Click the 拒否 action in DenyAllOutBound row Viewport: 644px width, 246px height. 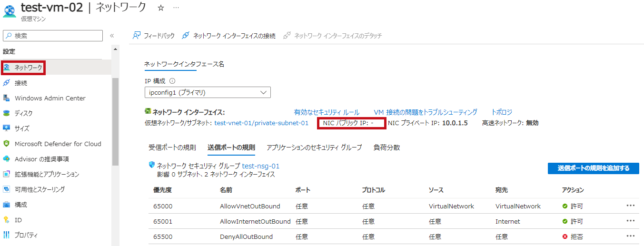(x=577, y=236)
